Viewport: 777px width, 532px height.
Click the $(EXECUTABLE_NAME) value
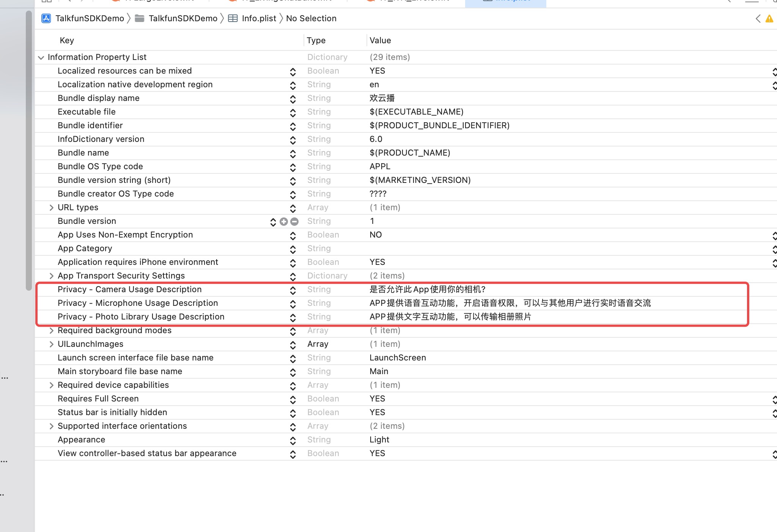[417, 112]
